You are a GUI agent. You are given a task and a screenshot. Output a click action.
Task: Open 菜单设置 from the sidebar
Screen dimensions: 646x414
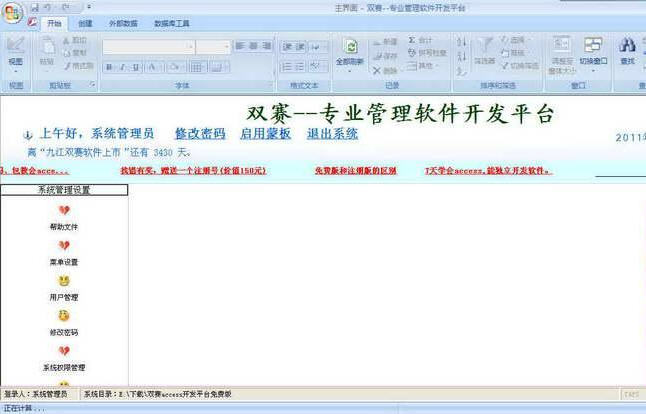coord(64,246)
